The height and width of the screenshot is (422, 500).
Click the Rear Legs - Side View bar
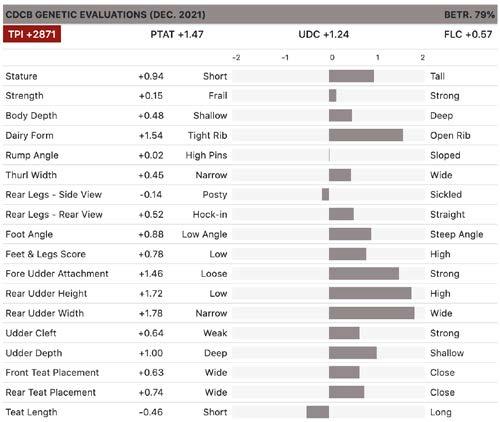coord(325,194)
